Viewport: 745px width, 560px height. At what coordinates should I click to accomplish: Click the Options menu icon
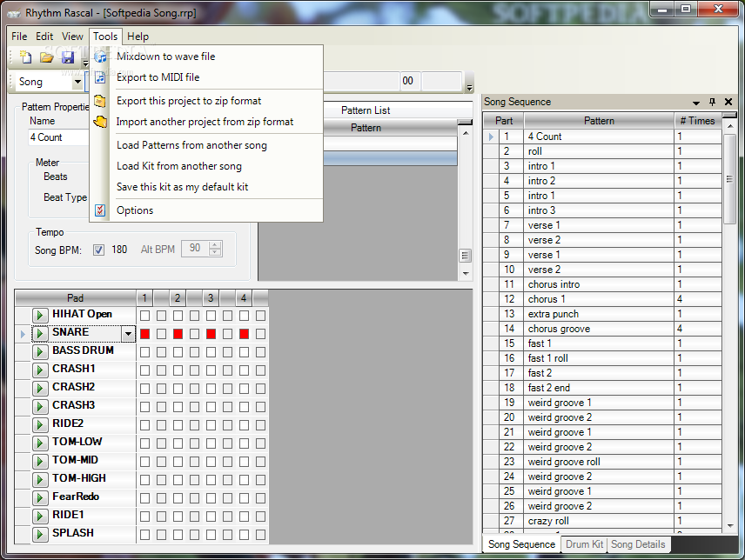[x=100, y=210]
